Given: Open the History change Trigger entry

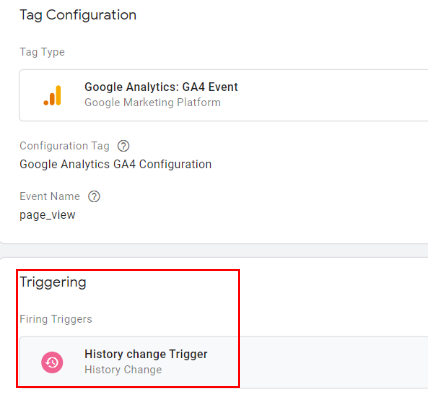Looking at the screenshot, I should [x=146, y=354].
